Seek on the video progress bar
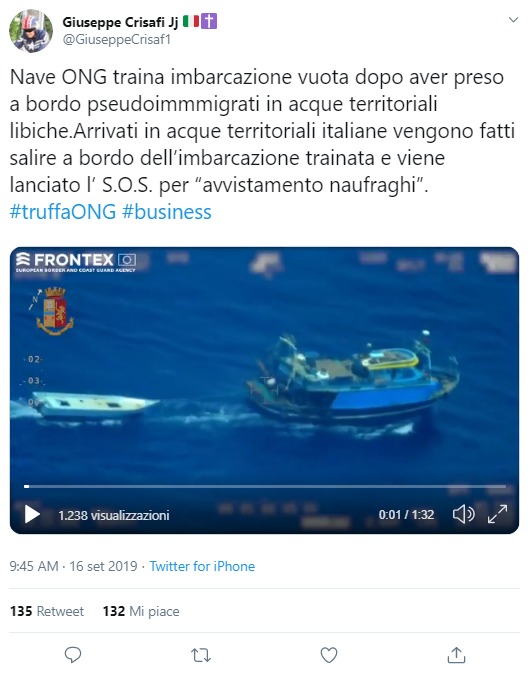This screenshot has height=674, width=532. [x=265, y=486]
